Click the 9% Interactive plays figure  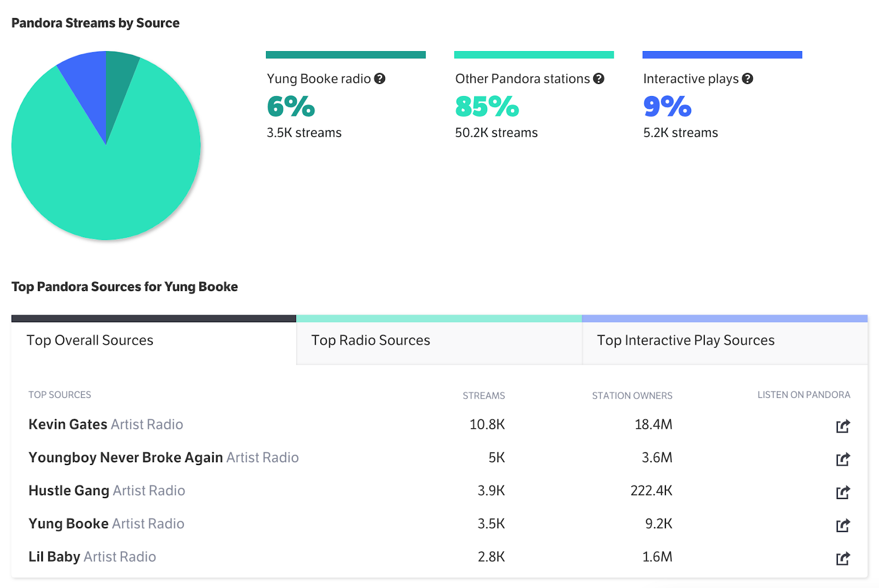667,107
